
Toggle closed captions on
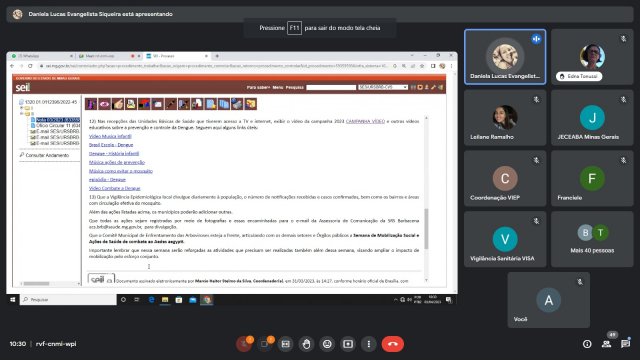coord(285,344)
